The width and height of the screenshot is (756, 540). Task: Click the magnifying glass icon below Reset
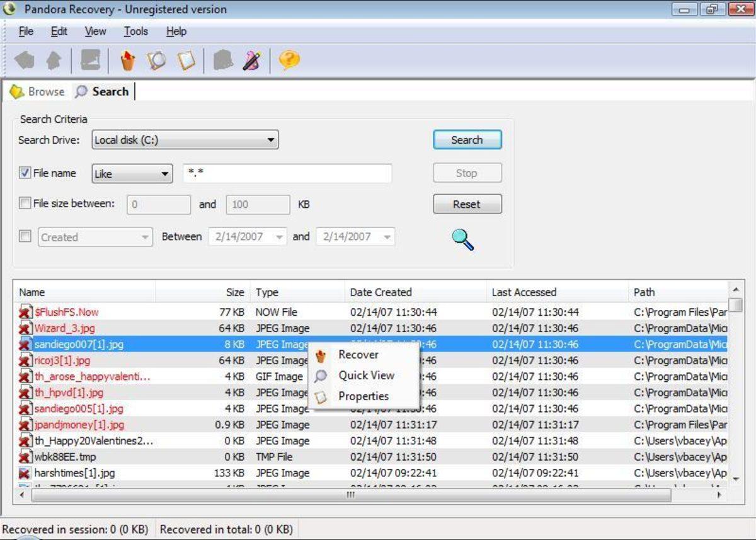pyautogui.click(x=462, y=240)
